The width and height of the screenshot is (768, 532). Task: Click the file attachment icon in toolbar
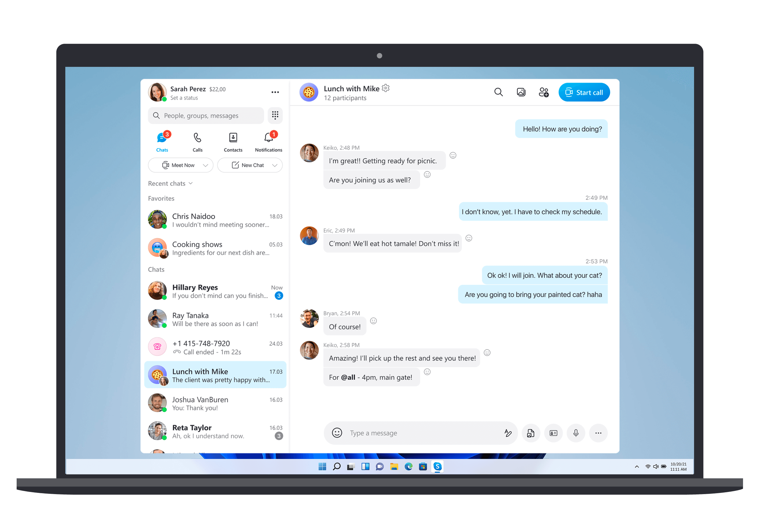click(530, 433)
